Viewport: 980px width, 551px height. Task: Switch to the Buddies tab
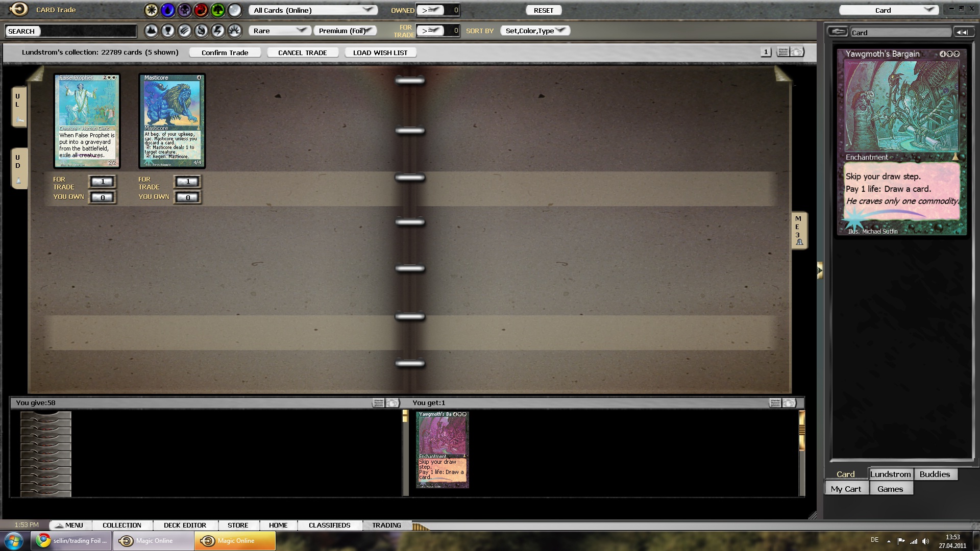(x=935, y=474)
